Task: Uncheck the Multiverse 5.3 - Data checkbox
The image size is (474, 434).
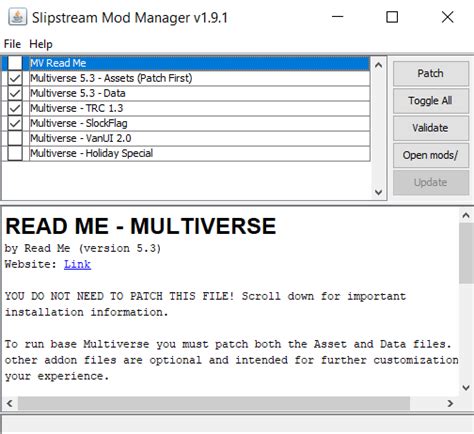Action: tap(15, 93)
